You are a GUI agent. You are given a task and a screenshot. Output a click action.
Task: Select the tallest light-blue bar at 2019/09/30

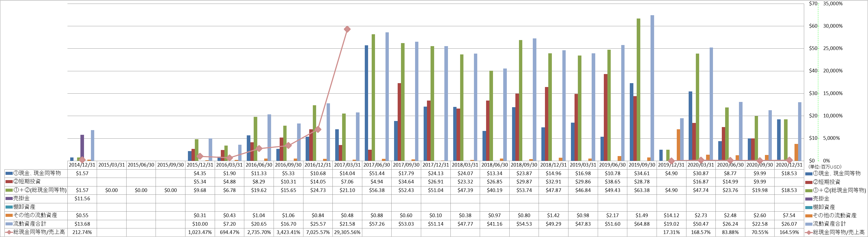click(x=652, y=88)
